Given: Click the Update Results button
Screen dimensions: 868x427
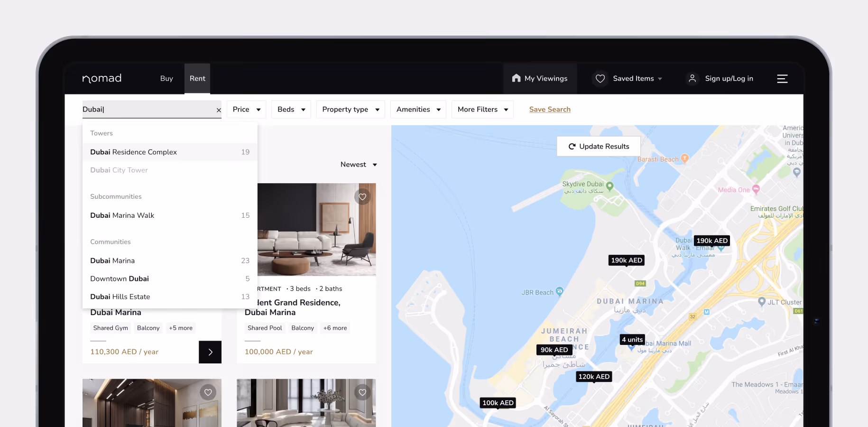Looking at the screenshot, I should [x=599, y=147].
